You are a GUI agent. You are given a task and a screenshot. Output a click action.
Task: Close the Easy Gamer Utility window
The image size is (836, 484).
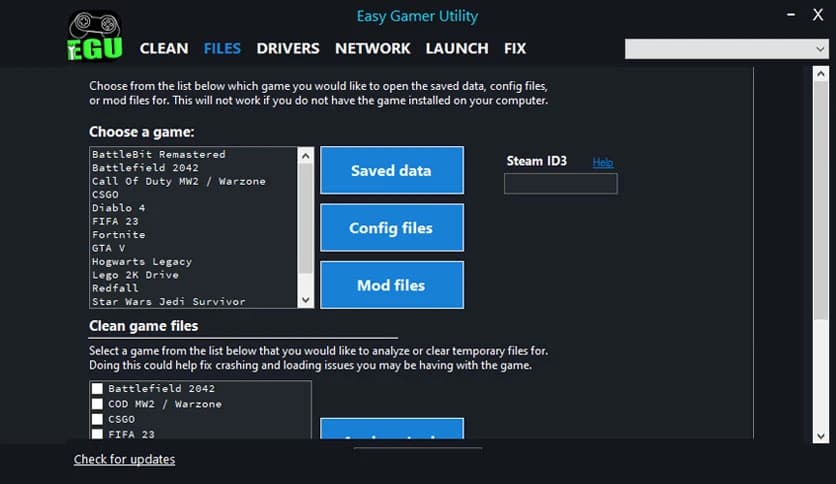tap(818, 15)
